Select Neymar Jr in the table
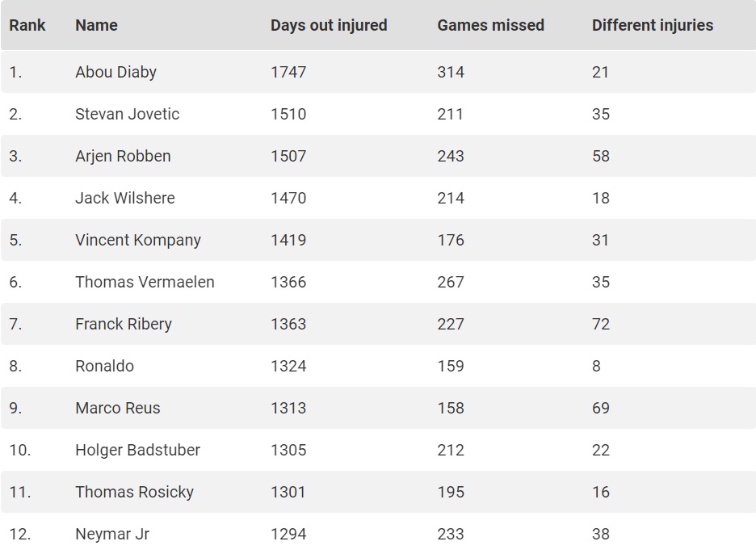This screenshot has width=756, height=554. tap(111, 534)
